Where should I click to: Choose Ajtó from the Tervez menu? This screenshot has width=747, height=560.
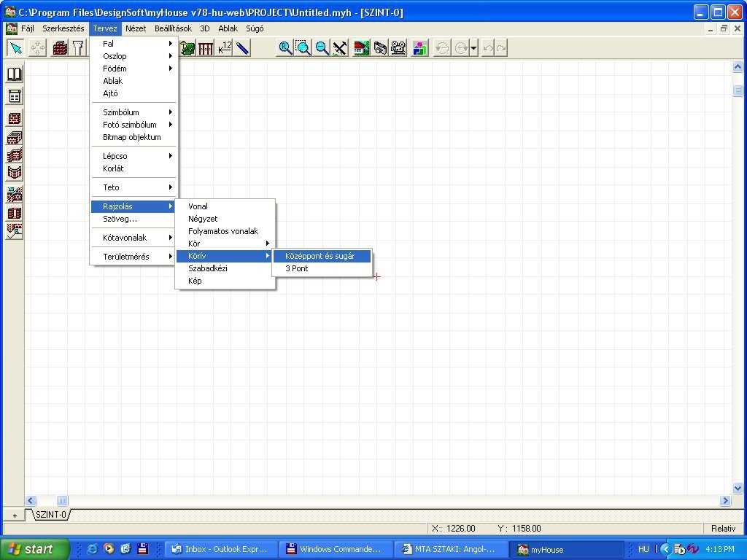(x=134, y=93)
